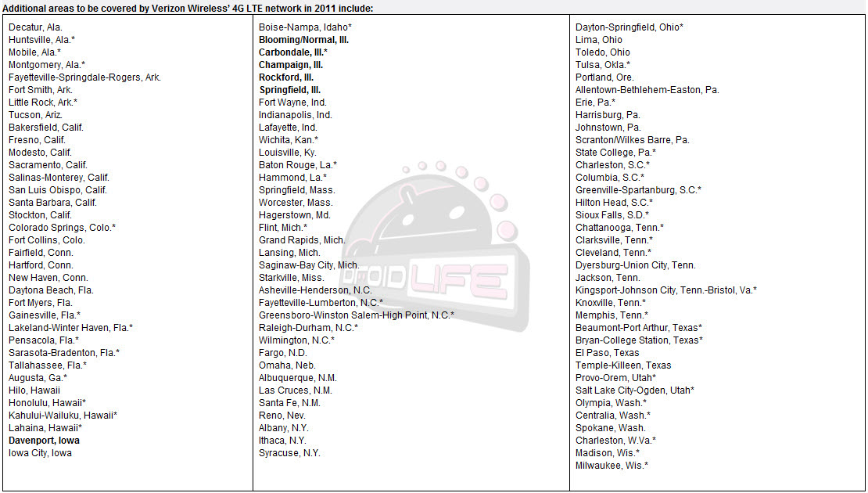Click 'Springfield, Mass.' entry

click(296, 190)
